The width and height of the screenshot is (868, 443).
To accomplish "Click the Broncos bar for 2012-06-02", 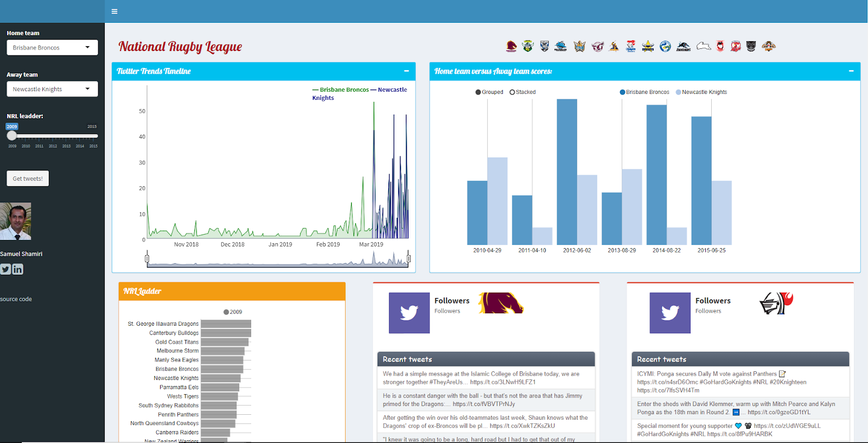I will [x=567, y=172].
